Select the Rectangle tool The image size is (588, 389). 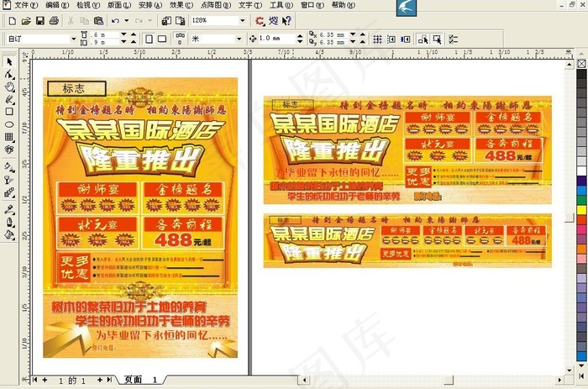point(9,112)
